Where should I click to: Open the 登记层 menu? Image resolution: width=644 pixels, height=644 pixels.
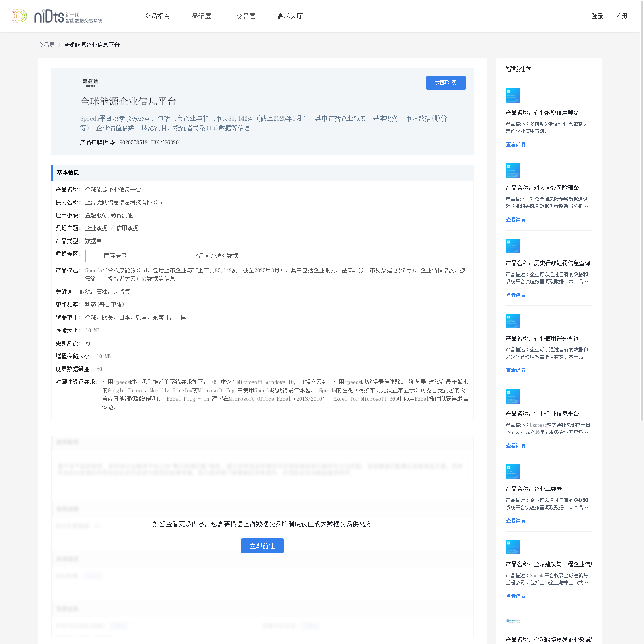pyautogui.click(x=202, y=16)
